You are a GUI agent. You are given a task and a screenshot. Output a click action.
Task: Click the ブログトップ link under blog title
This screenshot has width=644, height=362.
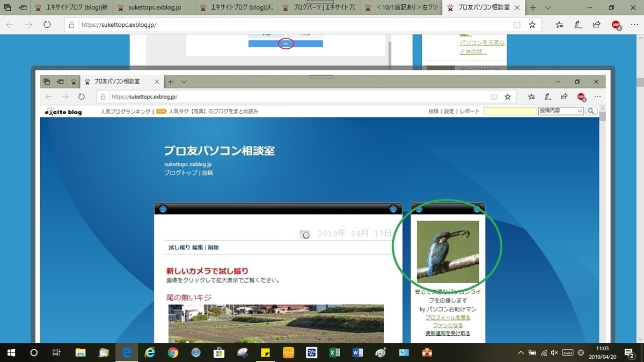pyautogui.click(x=181, y=173)
